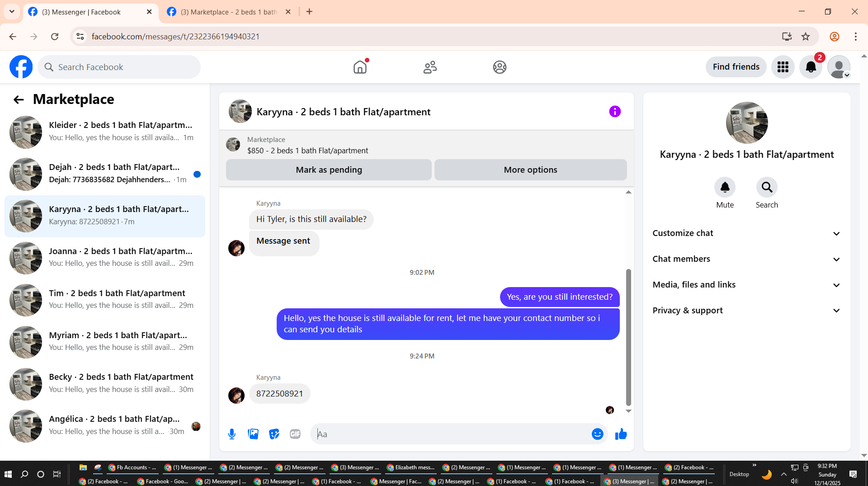Open the tab search dropdown arrow

coord(12,12)
